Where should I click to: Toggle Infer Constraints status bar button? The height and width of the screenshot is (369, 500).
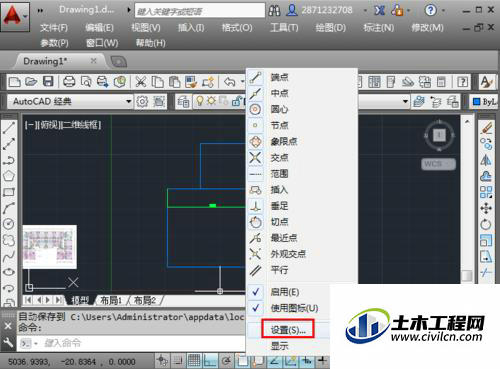(162, 361)
